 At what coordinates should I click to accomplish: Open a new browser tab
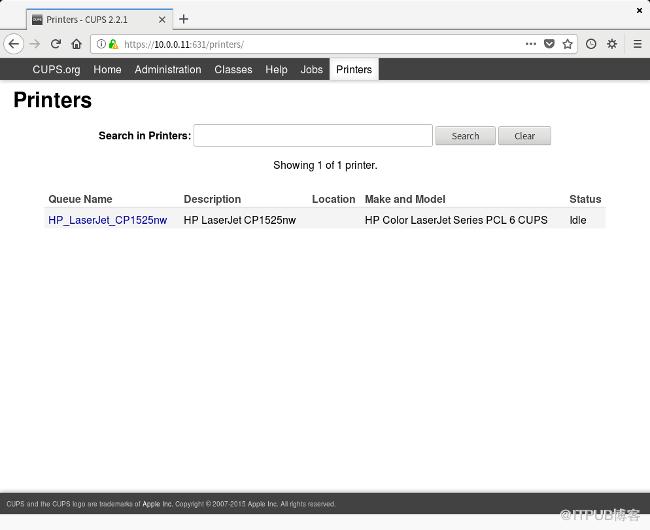184,19
